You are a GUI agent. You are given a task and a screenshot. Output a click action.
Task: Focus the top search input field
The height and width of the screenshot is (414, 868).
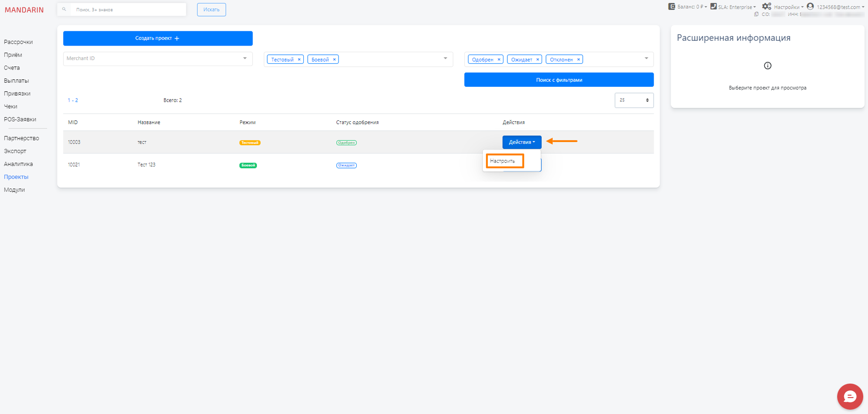coord(128,10)
